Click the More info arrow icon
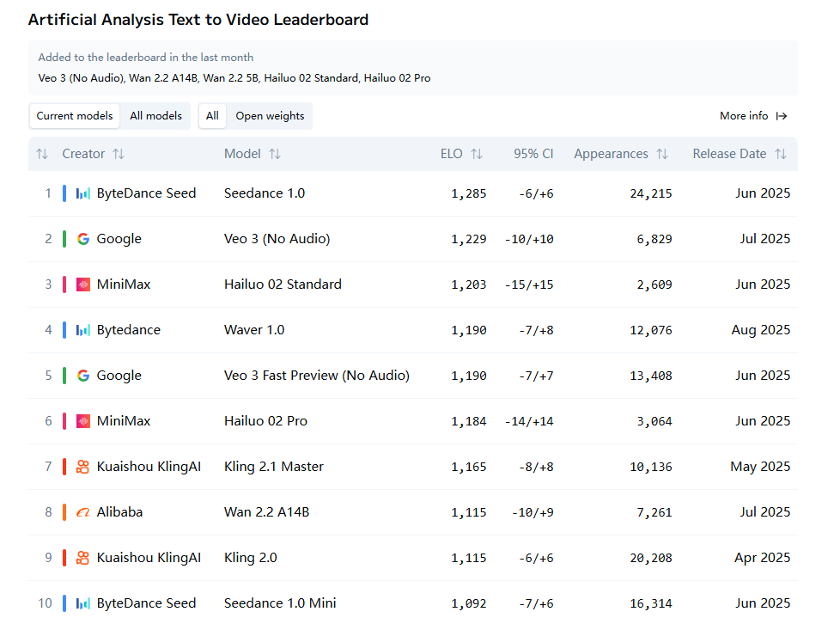840x624 pixels. point(782,116)
